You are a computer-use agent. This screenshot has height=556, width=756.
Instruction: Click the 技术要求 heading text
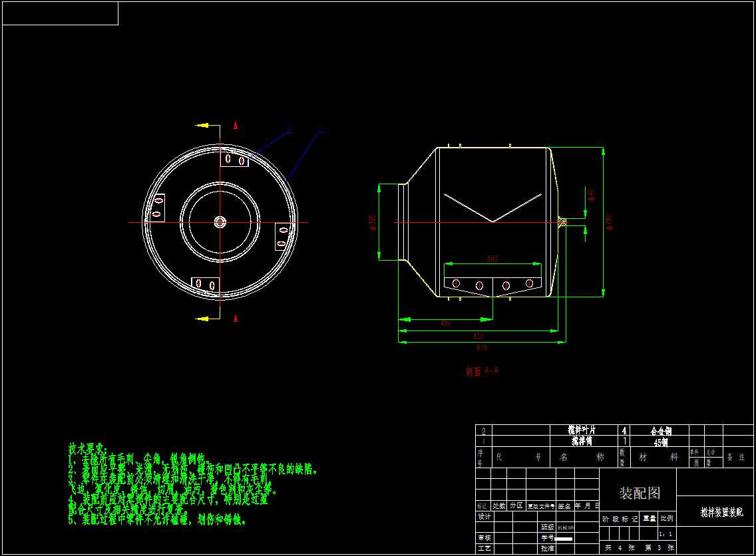click(x=88, y=448)
